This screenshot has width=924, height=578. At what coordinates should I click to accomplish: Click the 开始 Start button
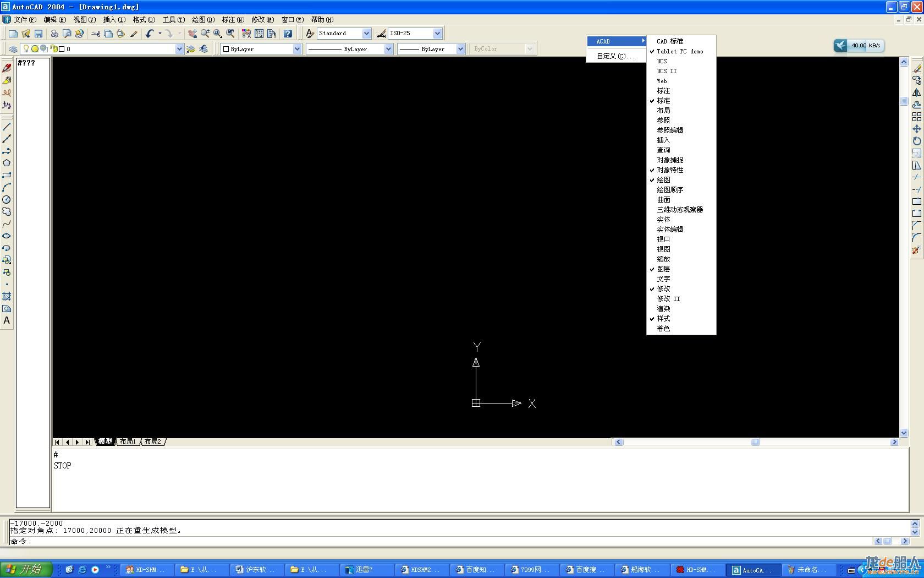click(x=26, y=570)
